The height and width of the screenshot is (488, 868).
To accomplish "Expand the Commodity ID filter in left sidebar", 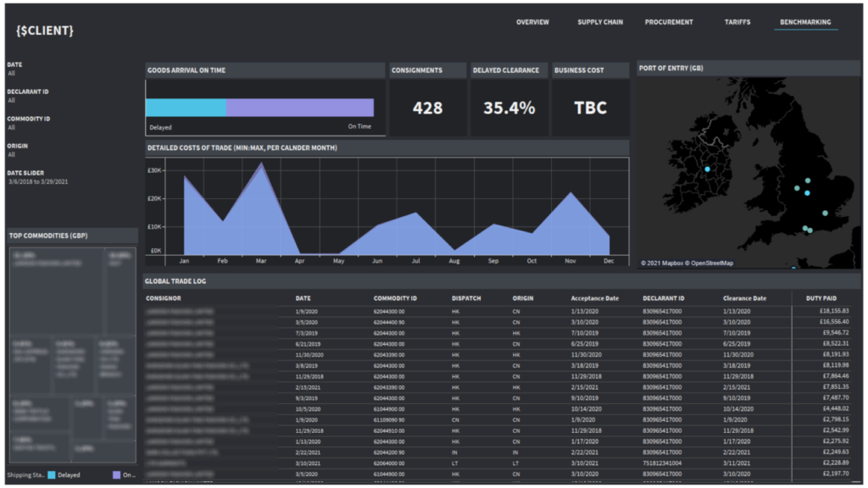I will [x=29, y=123].
